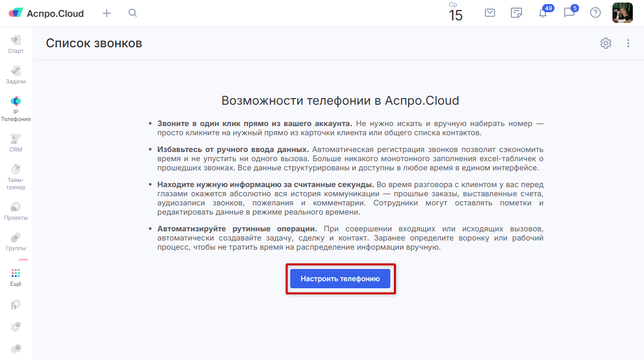Viewport: 644px width, 361px height.
Task: Open Тайм-трекер in the sidebar
Action: pos(16,177)
